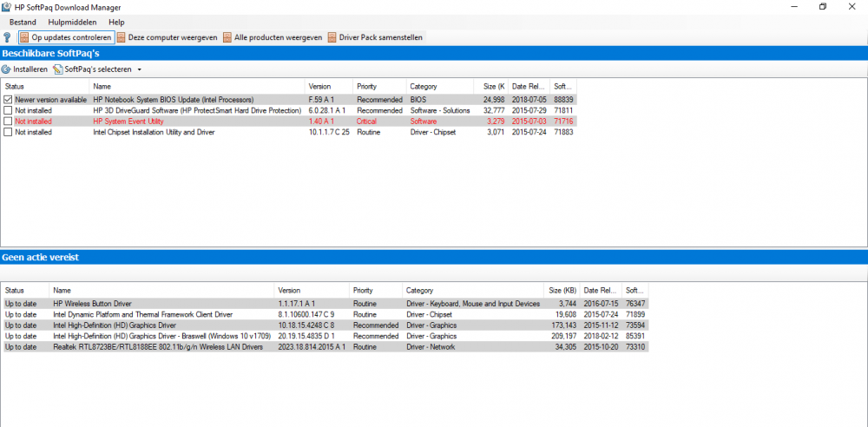Click the help question mark icon

click(7, 37)
